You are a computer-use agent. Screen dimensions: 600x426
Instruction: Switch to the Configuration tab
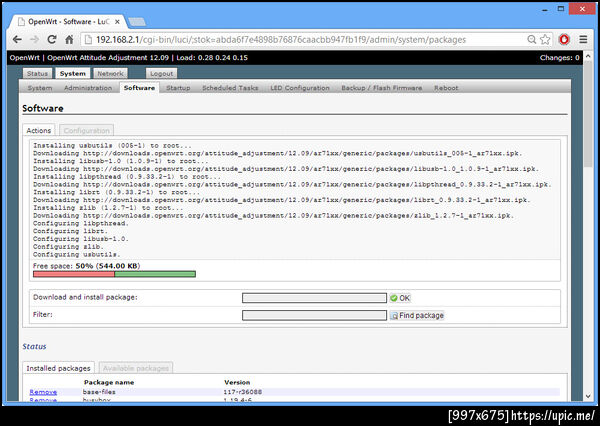(86, 130)
